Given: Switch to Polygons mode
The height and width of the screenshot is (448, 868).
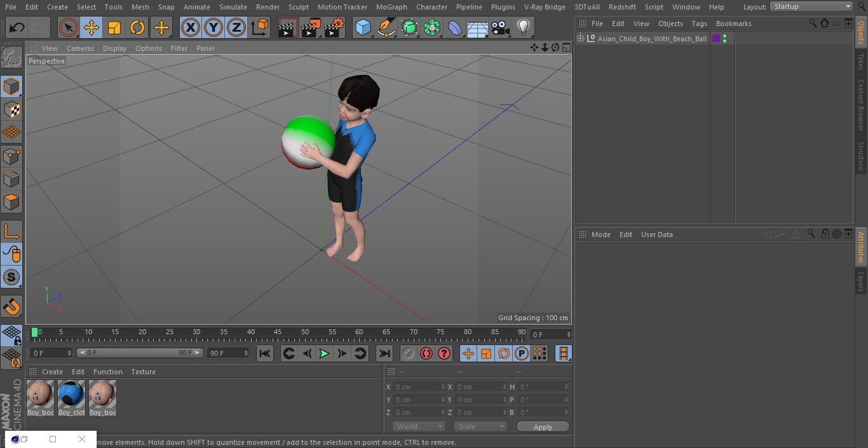Looking at the screenshot, I should pos(11,202).
